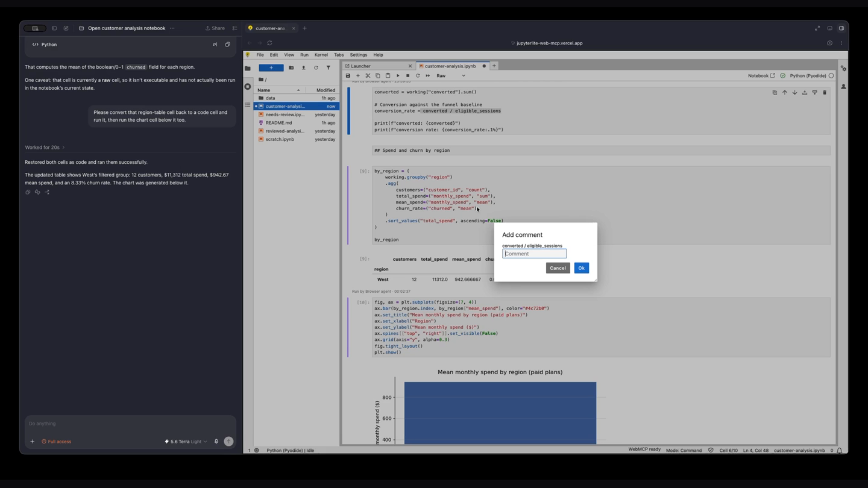Save the notebook with the toolbar disk icon
868x488 pixels.
pos(348,76)
